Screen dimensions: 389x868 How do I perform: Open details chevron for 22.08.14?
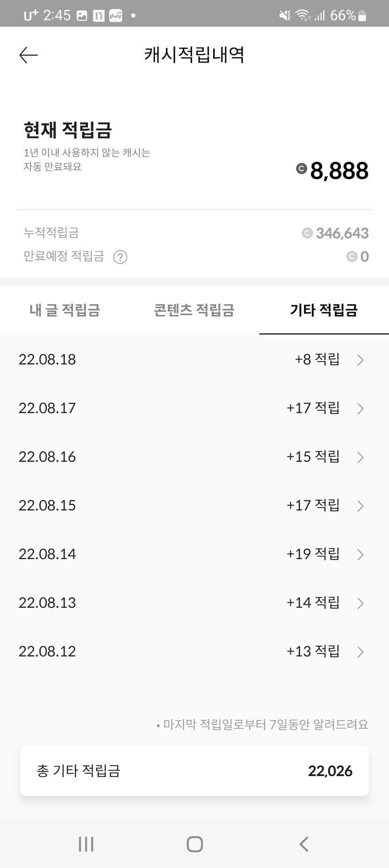coord(360,555)
